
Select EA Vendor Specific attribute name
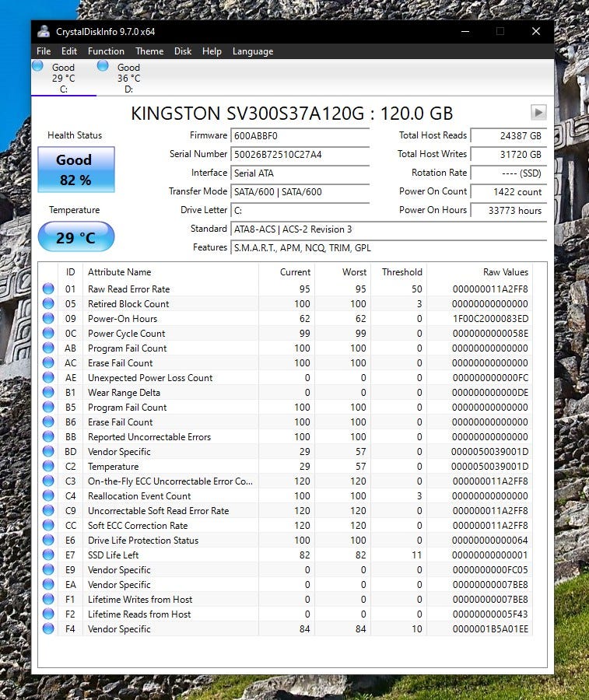pos(119,584)
